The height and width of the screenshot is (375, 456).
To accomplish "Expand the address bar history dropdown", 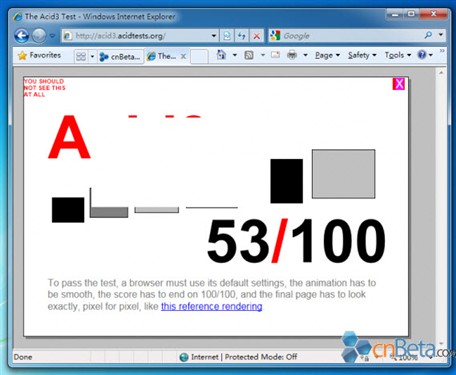I will [x=214, y=36].
